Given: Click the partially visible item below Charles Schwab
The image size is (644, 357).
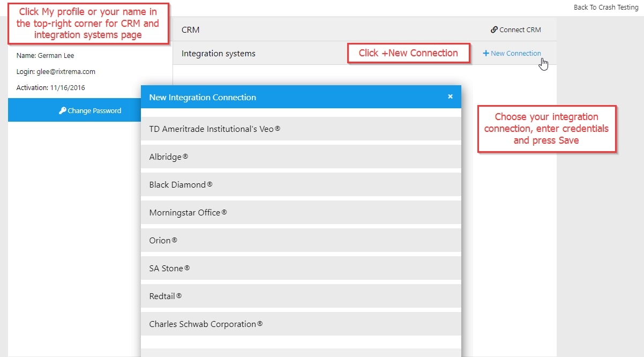Looking at the screenshot, I should pos(301,352).
